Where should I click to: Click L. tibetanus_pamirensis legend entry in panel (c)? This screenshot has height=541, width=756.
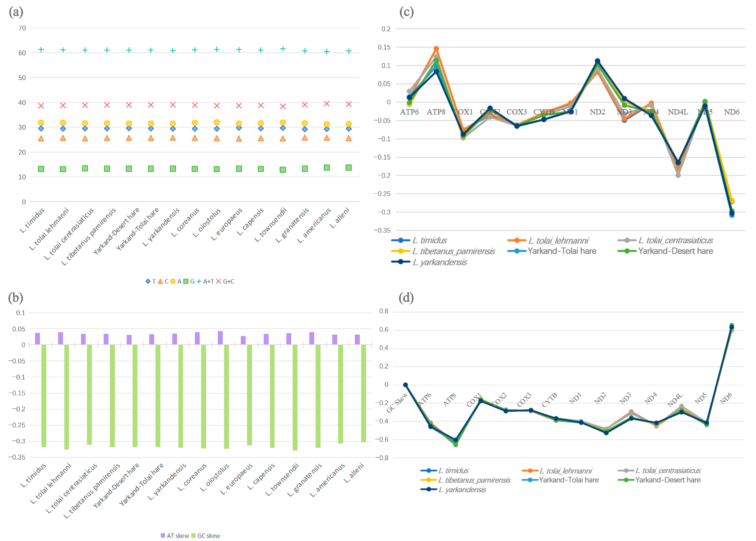(443, 251)
